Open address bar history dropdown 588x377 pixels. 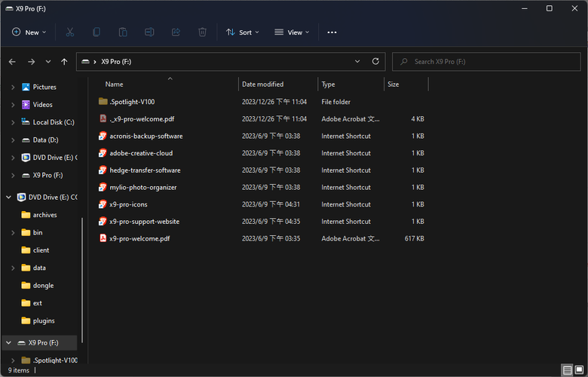[x=357, y=61]
